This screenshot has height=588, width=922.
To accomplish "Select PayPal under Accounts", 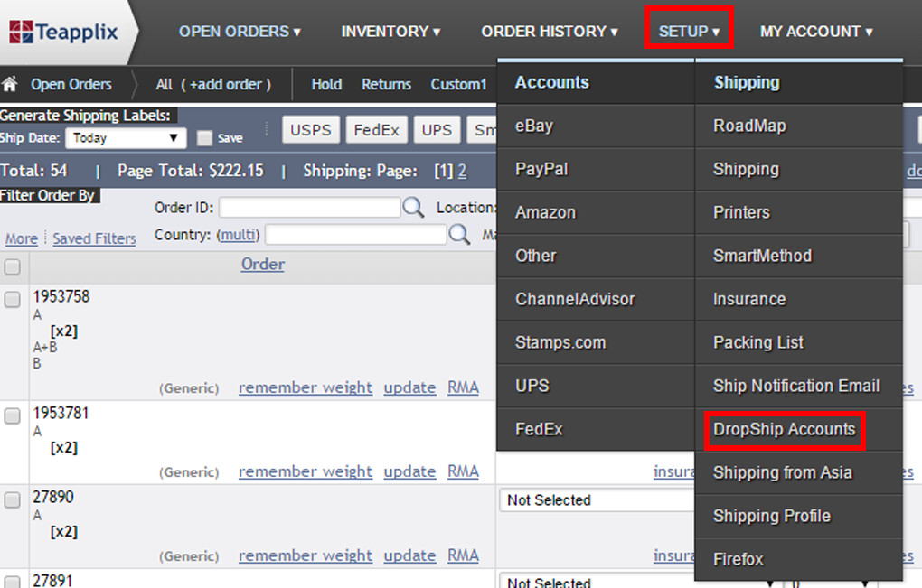I will tap(596, 170).
